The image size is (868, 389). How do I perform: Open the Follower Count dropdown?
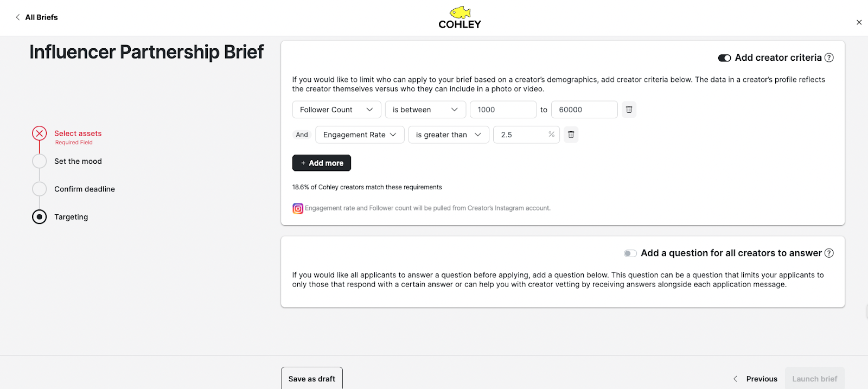click(336, 110)
